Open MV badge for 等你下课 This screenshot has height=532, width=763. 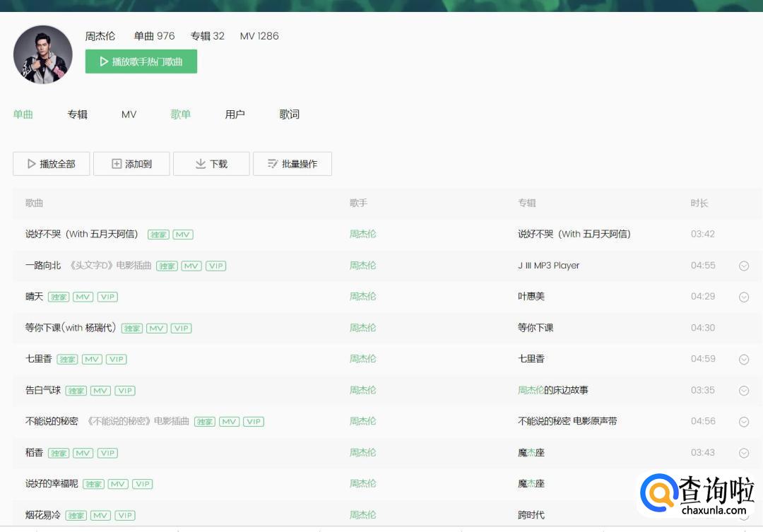pyautogui.click(x=157, y=329)
